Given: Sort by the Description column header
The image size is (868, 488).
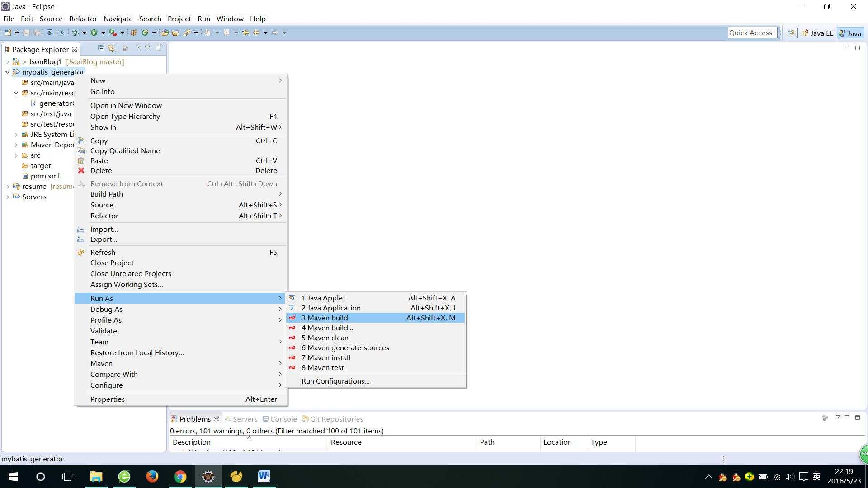Looking at the screenshot, I should 249,442.
